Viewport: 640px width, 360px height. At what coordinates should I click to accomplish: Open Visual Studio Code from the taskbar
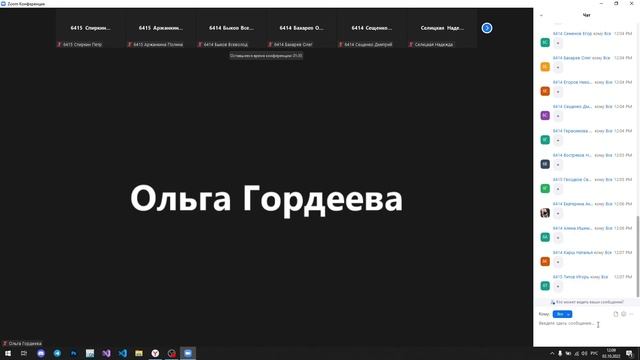tap(122, 353)
